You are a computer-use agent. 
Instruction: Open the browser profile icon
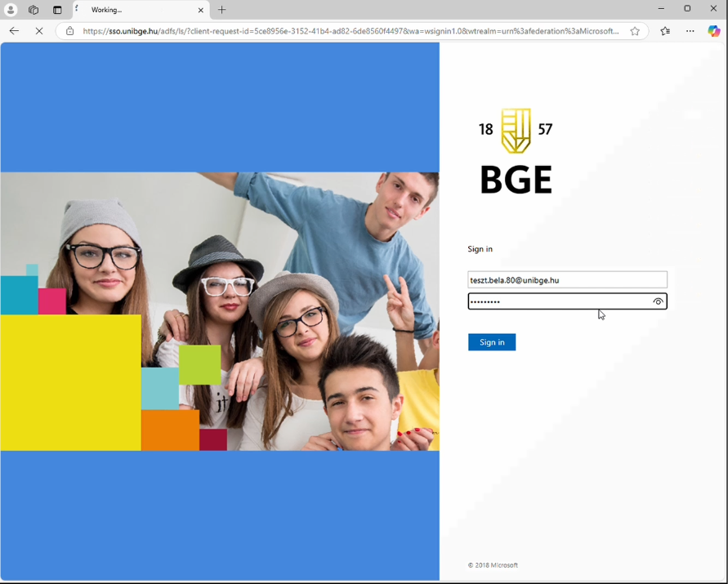click(x=11, y=10)
